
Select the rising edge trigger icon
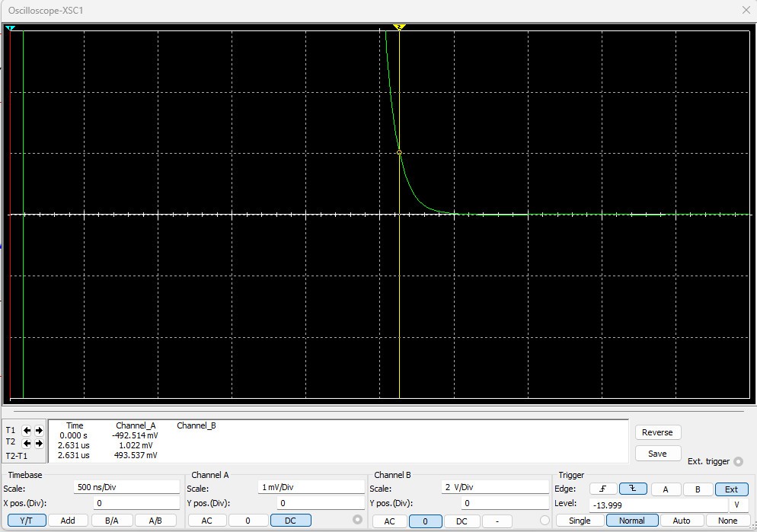click(x=603, y=489)
